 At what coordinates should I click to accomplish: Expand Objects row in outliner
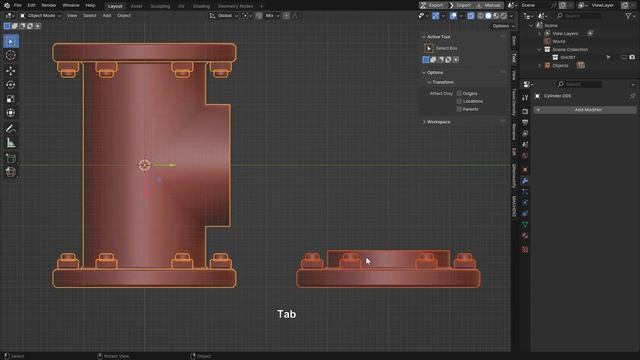[539, 66]
